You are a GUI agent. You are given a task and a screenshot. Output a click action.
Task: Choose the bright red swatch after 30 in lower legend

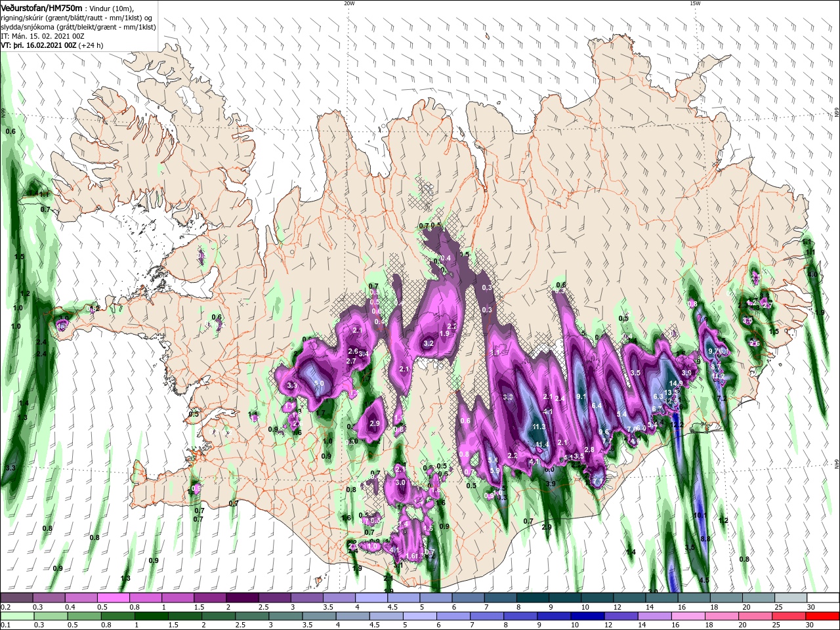tap(824, 616)
